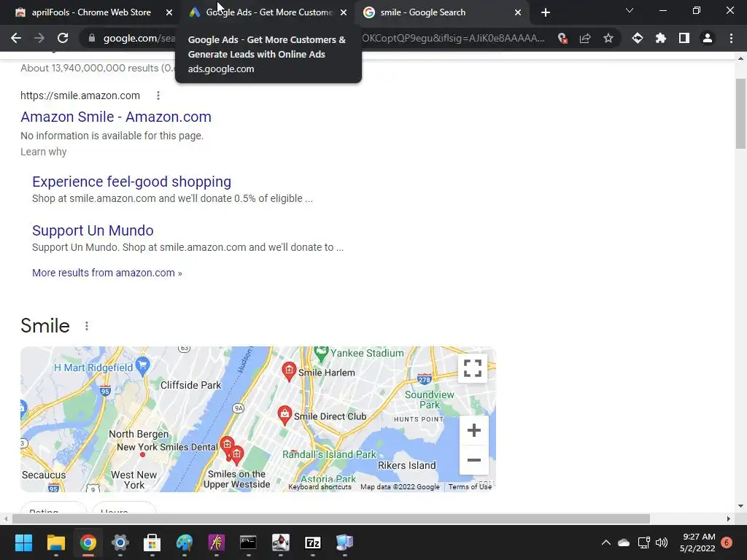
Task: Open File Explorer from the taskbar
Action: 55,542
